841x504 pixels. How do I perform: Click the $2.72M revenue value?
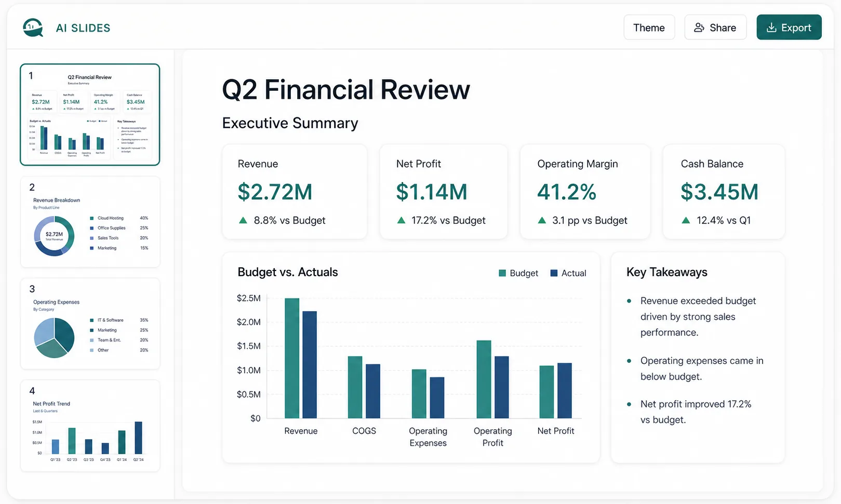(275, 192)
